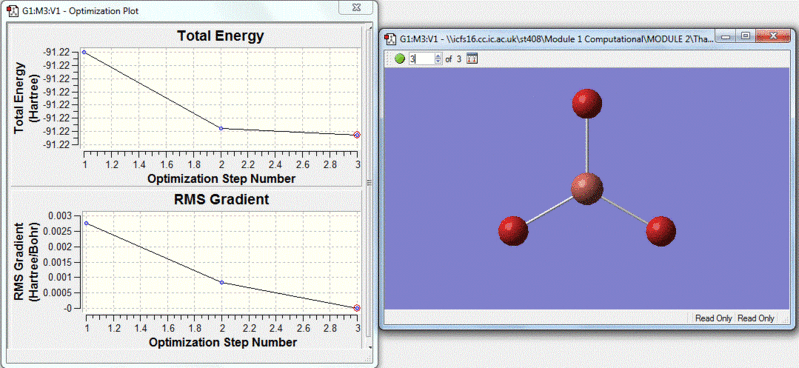Select step 3 point on Total Energy plot
Image resolution: width=799 pixels, height=368 pixels.
357,135
